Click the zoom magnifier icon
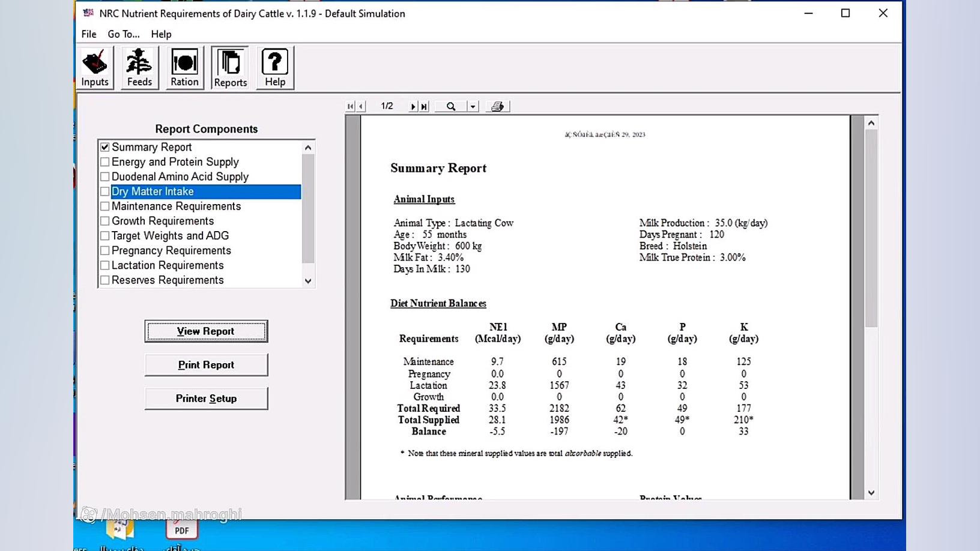The image size is (980, 551). click(x=451, y=106)
